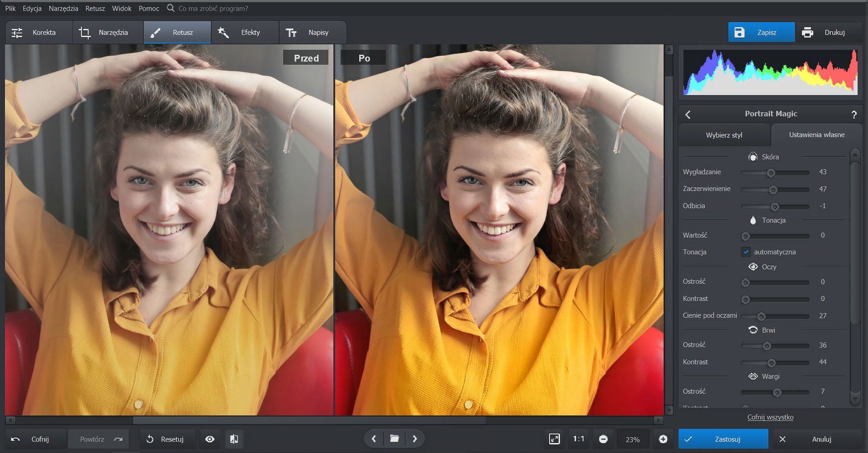Adjust the Zaczerwienienie slider
The height and width of the screenshot is (453, 868).
point(775,190)
